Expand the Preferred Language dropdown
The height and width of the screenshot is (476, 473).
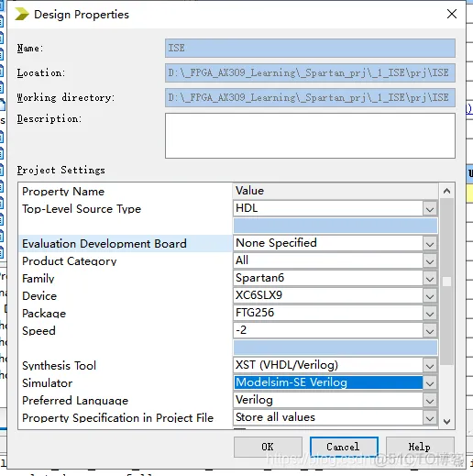pos(430,401)
